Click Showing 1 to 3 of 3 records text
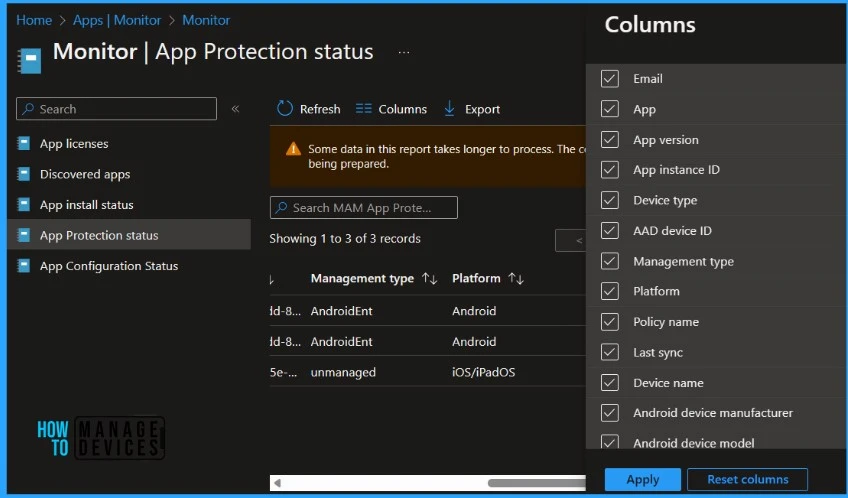848x498 pixels. click(345, 238)
